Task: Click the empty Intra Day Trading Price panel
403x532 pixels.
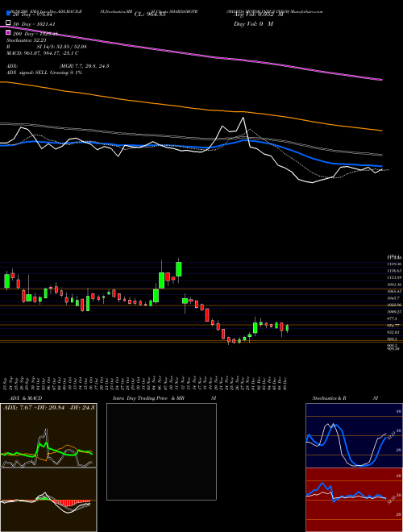Action: (161, 451)
